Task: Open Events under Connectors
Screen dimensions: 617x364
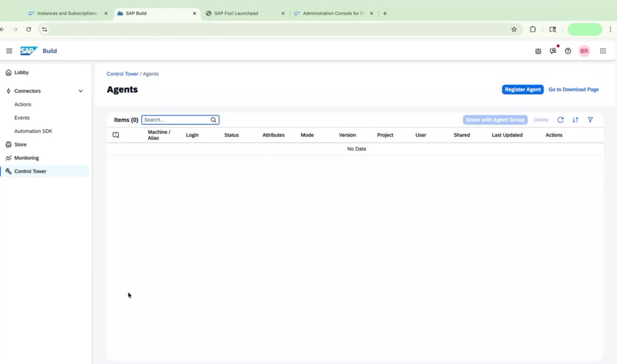Action: (x=22, y=118)
